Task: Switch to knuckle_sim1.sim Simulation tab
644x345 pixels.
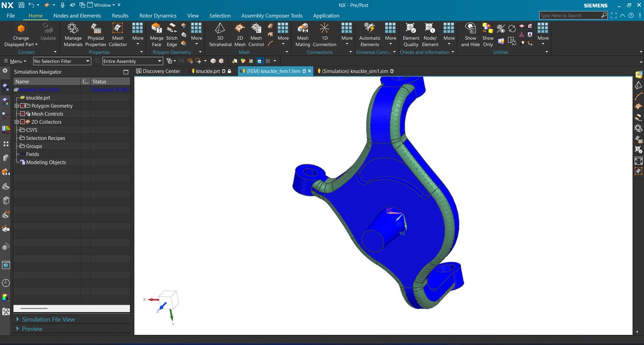Action: (354, 71)
